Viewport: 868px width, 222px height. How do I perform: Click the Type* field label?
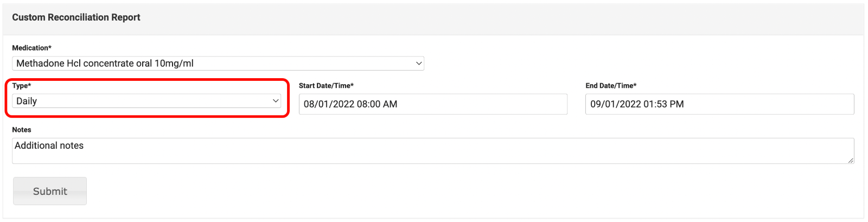tap(22, 86)
